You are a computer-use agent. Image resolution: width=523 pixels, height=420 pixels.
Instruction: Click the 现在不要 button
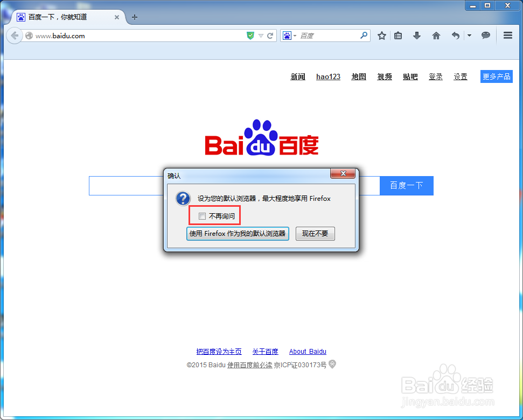click(x=315, y=233)
